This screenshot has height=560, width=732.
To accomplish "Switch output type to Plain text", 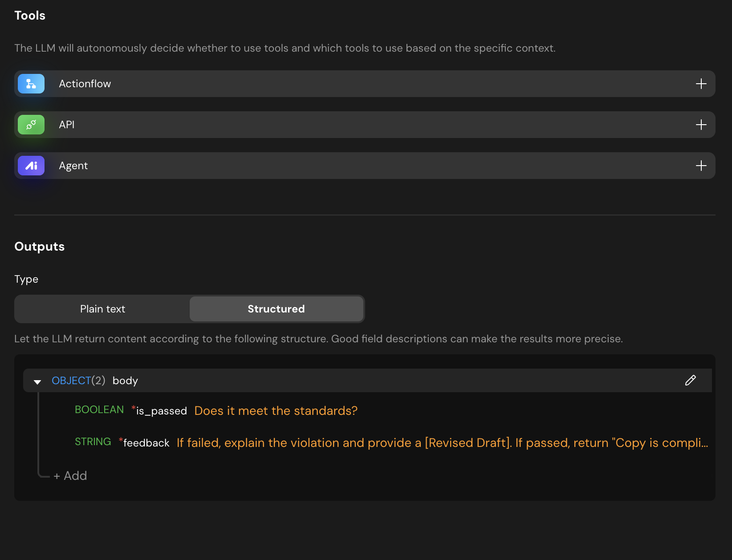I will [x=102, y=309].
